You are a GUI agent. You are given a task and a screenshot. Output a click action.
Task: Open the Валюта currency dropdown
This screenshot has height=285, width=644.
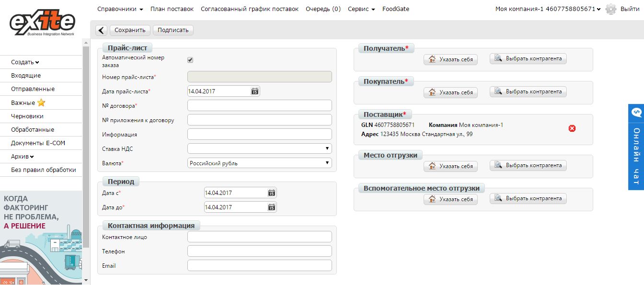click(x=328, y=162)
